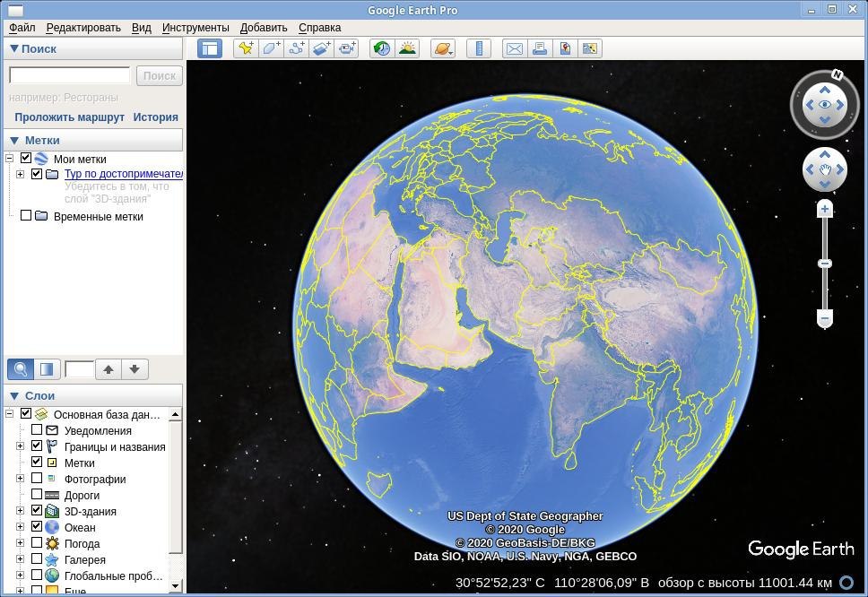Viewport: 868px width, 597px height.
Task: Zoom out with minus button
Action: coord(825,319)
